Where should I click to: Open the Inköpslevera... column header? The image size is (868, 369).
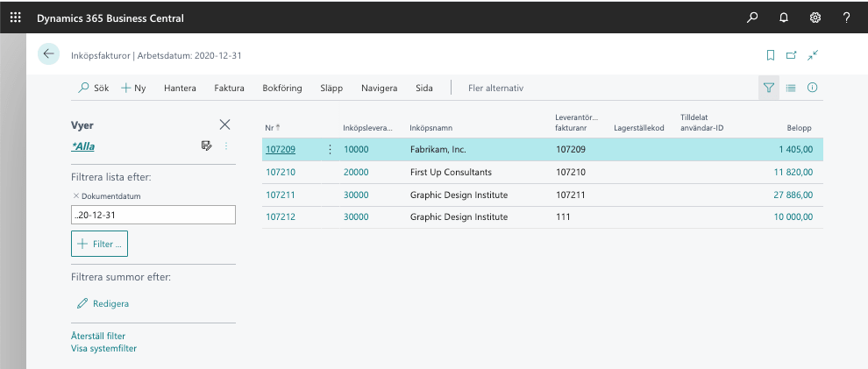367,128
